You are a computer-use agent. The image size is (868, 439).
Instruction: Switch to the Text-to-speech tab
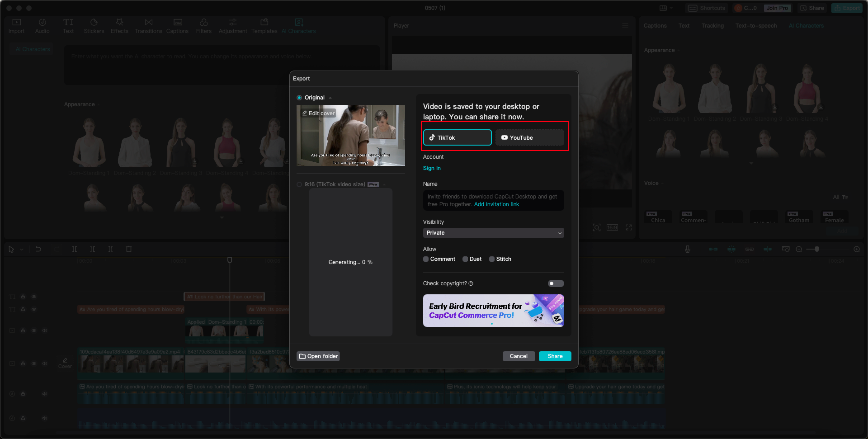[756, 26]
